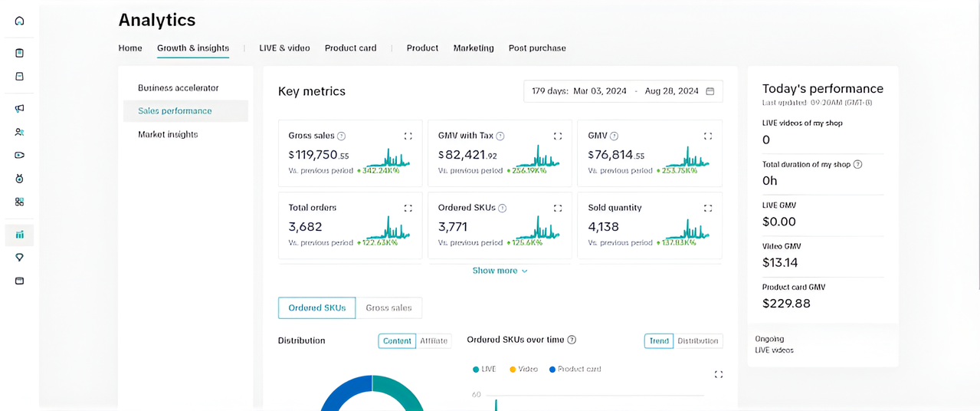Open the growth medal icon in sidebar

[x=19, y=178]
